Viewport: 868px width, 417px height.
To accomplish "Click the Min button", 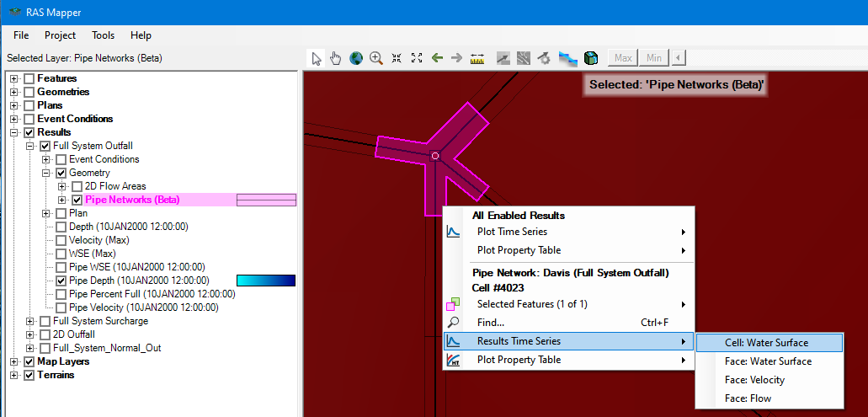I will [x=653, y=58].
